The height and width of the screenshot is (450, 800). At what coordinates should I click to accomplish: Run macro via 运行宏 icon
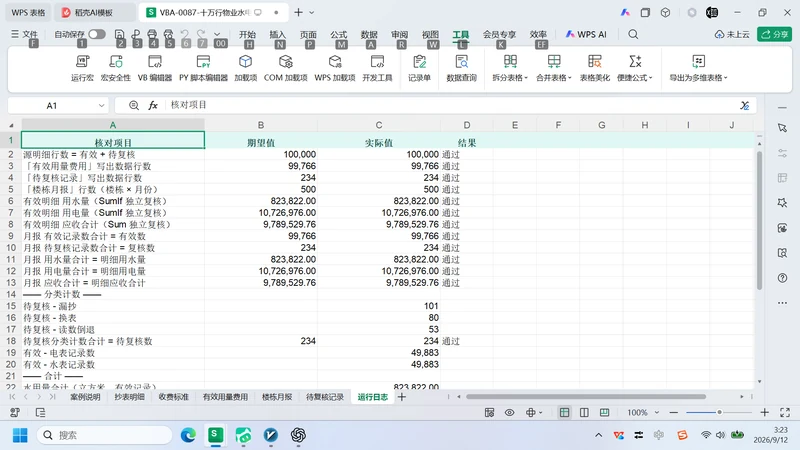pos(82,68)
